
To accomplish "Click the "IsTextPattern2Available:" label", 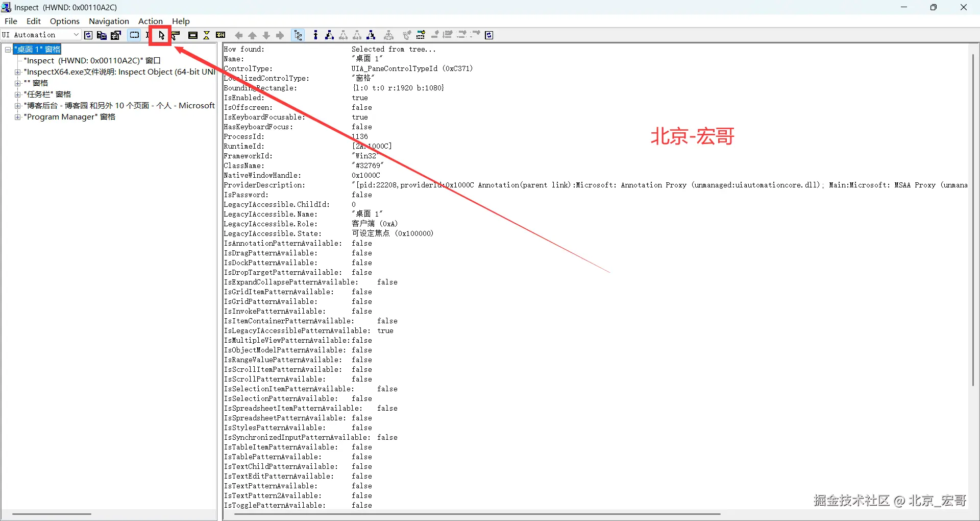I will pyautogui.click(x=273, y=496).
